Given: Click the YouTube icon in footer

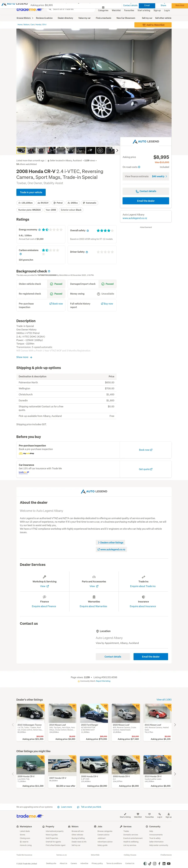Looking at the screenshot, I should (x=169, y=864).
